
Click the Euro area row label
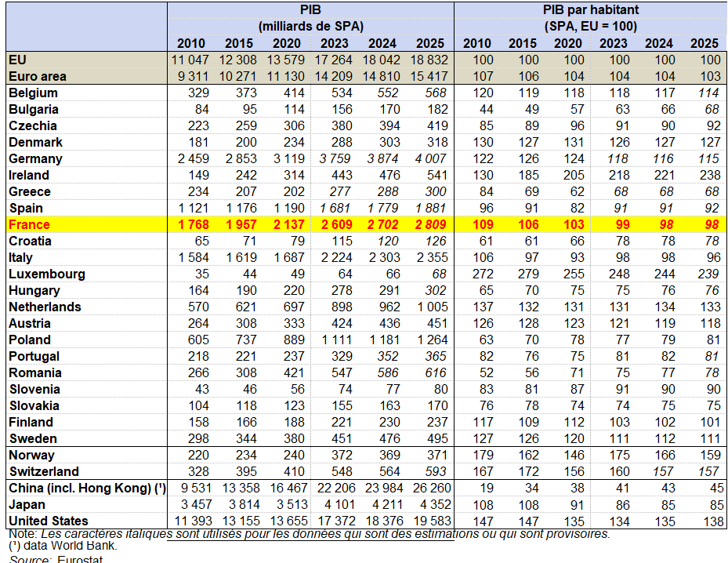tap(38, 76)
